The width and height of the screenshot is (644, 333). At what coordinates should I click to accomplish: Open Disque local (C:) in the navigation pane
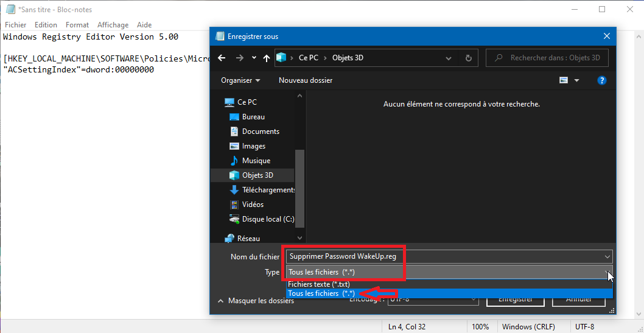268,219
